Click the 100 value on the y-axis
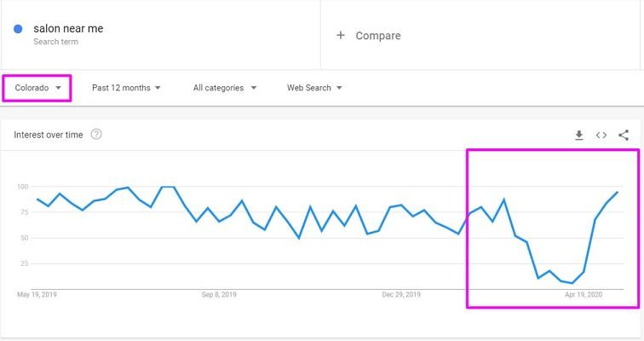This screenshot has height=341, width=644. pos(23,187)
